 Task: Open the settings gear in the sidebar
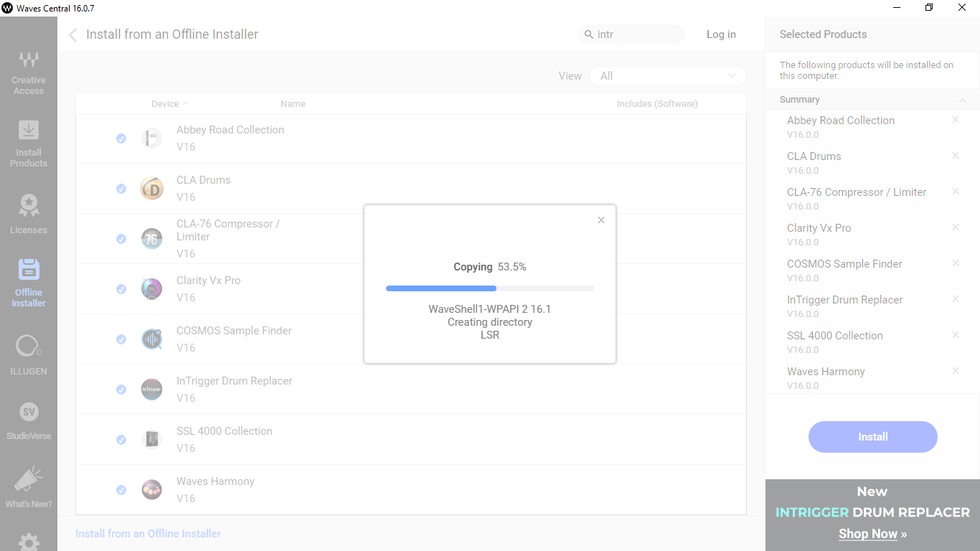pos(29,542)
